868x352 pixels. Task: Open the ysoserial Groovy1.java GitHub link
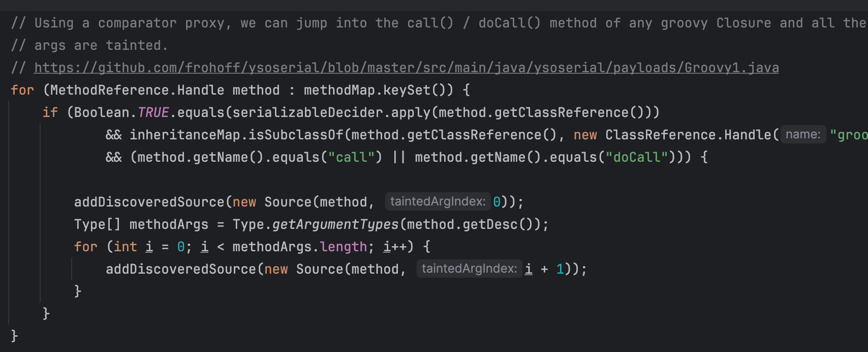point(406,68)
